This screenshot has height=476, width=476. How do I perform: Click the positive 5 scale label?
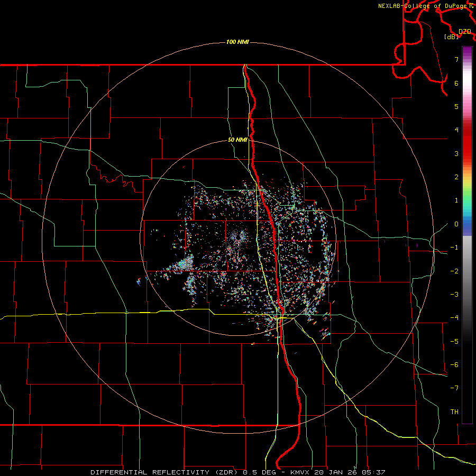coord(456,106)
